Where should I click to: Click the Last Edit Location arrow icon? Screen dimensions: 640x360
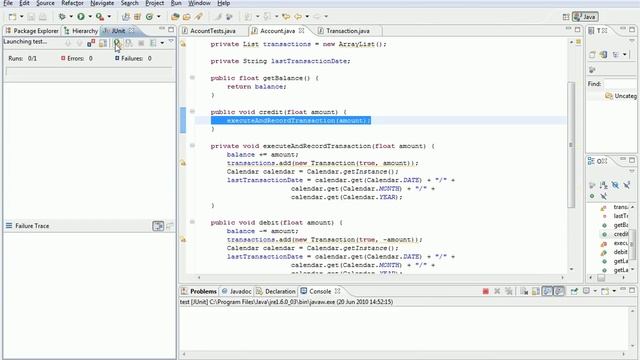point(286,17)
